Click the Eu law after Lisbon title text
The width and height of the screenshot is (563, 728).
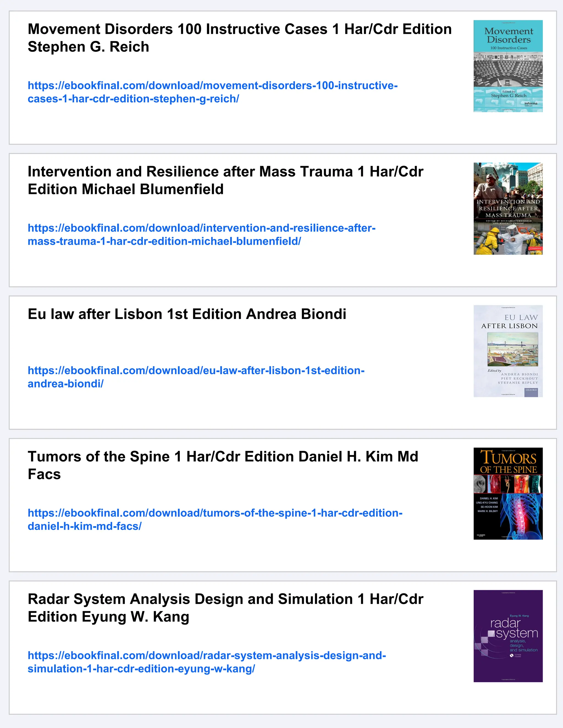pos(187,314)
